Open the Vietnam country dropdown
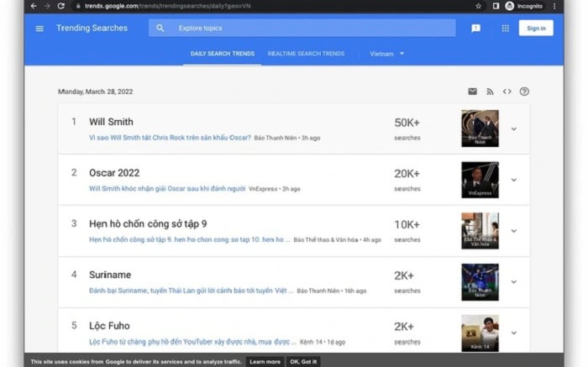588x367 pixels. coord(387,54)
